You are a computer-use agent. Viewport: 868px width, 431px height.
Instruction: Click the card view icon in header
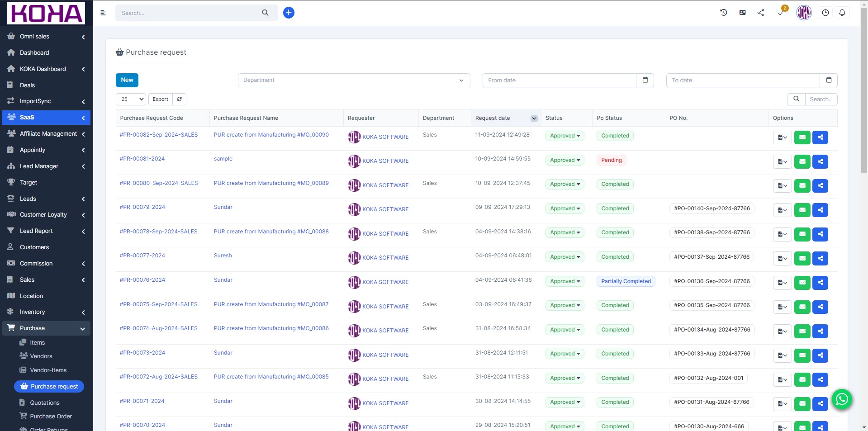coord(742,13)
